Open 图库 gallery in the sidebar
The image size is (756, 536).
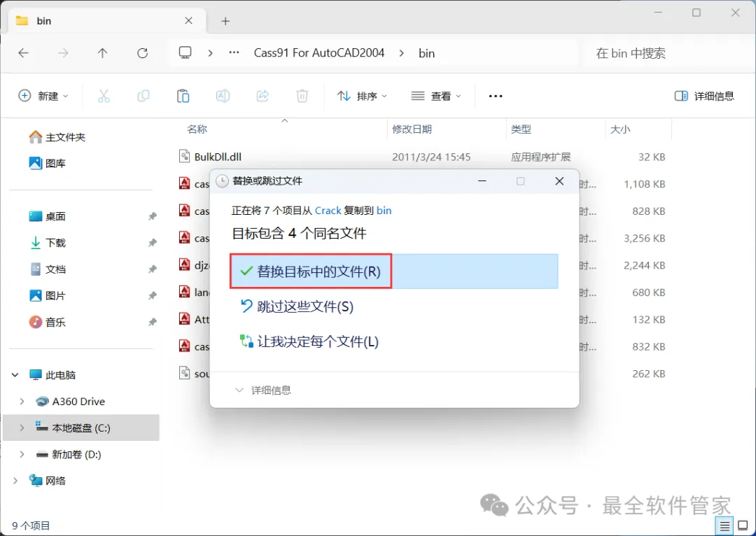click(x=48, y=164)
